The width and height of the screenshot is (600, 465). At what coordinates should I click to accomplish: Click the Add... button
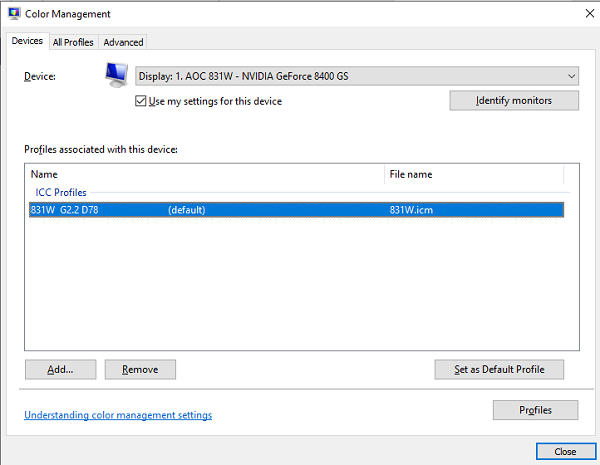coord(60,369)
